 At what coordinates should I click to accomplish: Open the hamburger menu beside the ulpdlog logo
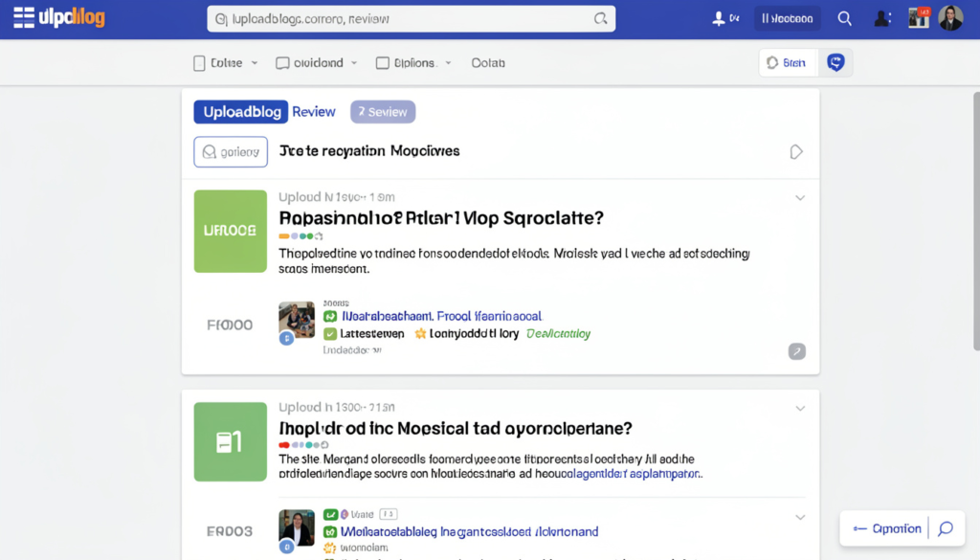(x=22, y=16)
